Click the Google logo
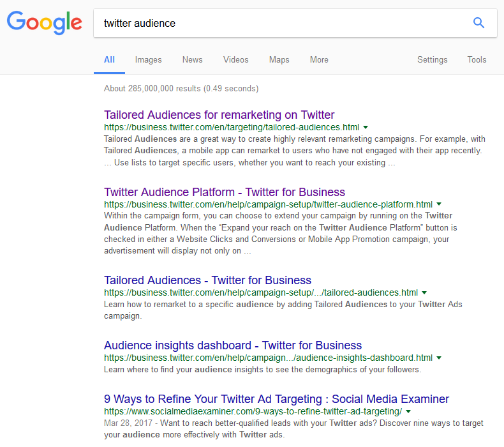Image resolution: width=504 pixels, height=447 pixels. 45,22
